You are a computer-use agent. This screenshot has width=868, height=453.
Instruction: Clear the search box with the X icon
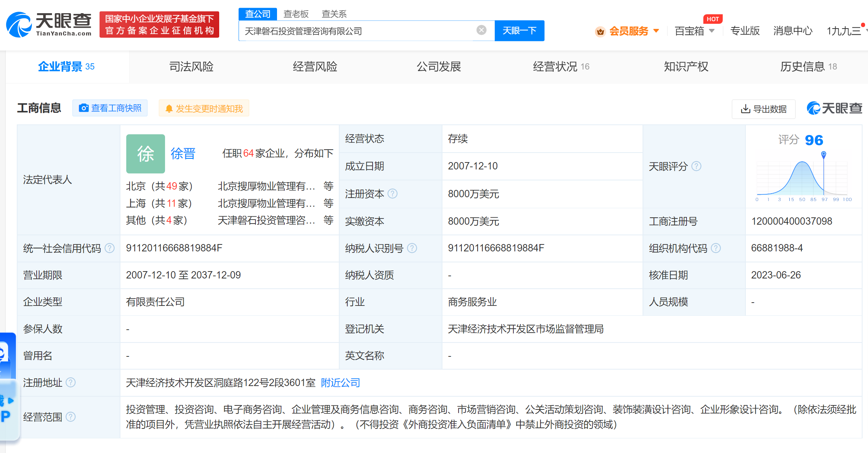coord(482,30)
